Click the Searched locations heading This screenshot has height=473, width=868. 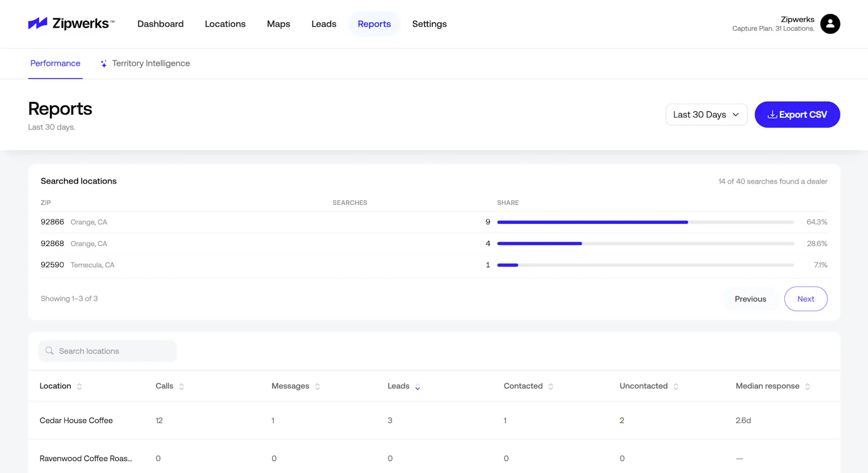(x=79, y=181)
